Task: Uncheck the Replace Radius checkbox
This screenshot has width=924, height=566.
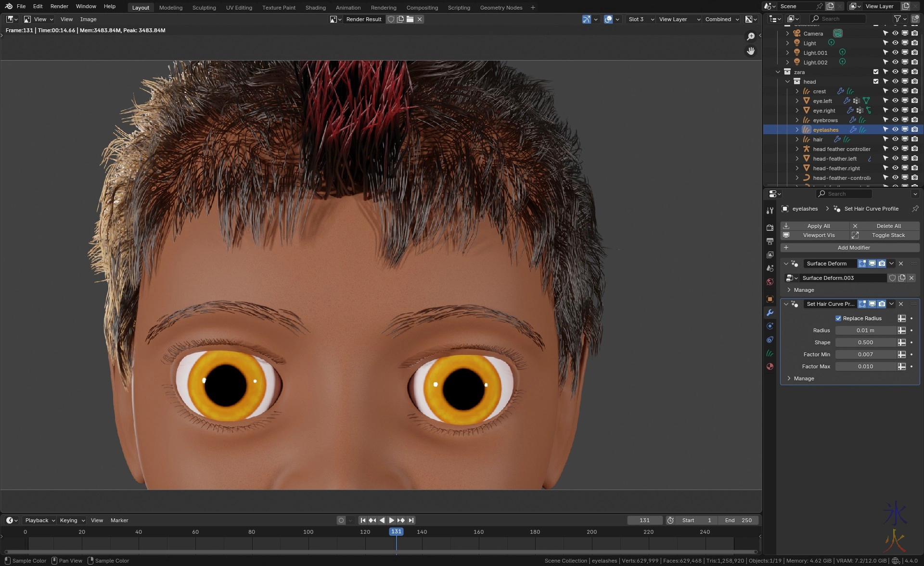Action: [838, 318]
